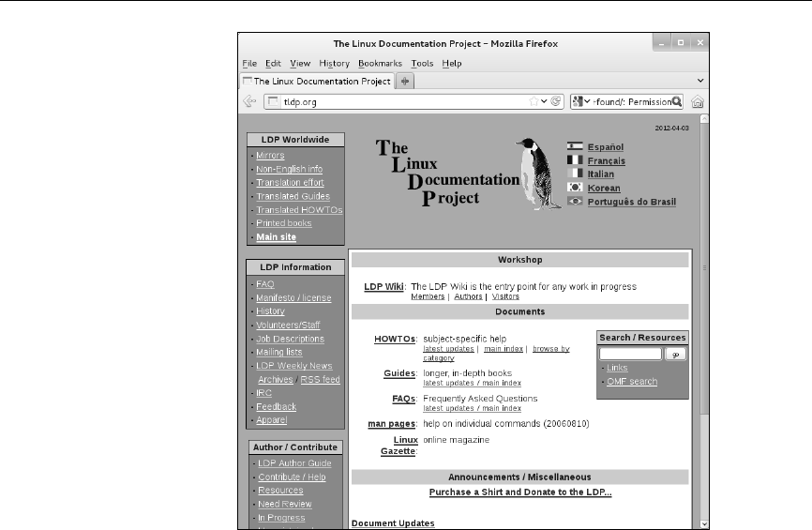Image resolution: width=812 pixels, height=530 pixels.
Task: Click the search engine icon in search box
Action: pyautogui.click(x=578, y=101)
